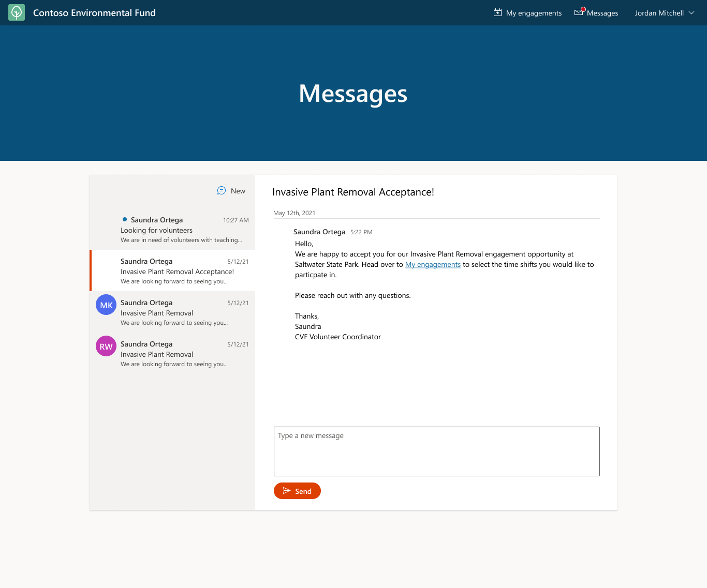The width and height of the screenshot is (707, 588).
Task: Go to Messages in the top navigation
Action: [x=602, y=13]
